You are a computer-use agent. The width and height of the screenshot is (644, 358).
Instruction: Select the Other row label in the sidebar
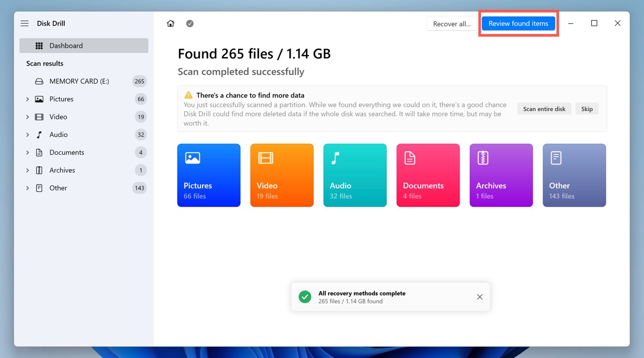58,188
